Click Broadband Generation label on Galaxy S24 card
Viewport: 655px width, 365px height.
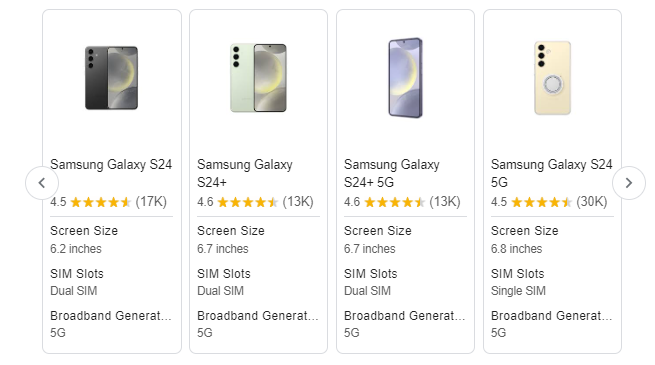pyautogui.click(x=111, y=316)
